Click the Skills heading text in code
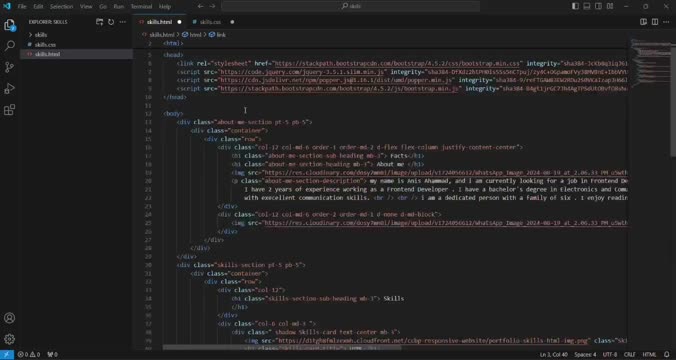 tap(394, 298)
